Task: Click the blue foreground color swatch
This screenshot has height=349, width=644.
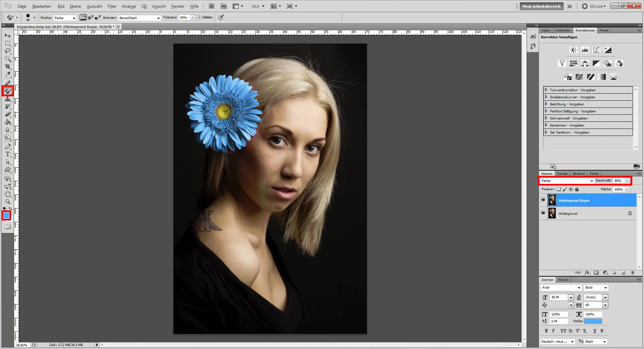Action: click(x=6, y=215)
